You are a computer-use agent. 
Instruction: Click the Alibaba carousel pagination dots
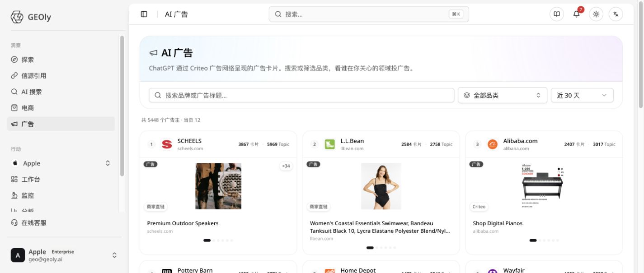coord(544,241)
